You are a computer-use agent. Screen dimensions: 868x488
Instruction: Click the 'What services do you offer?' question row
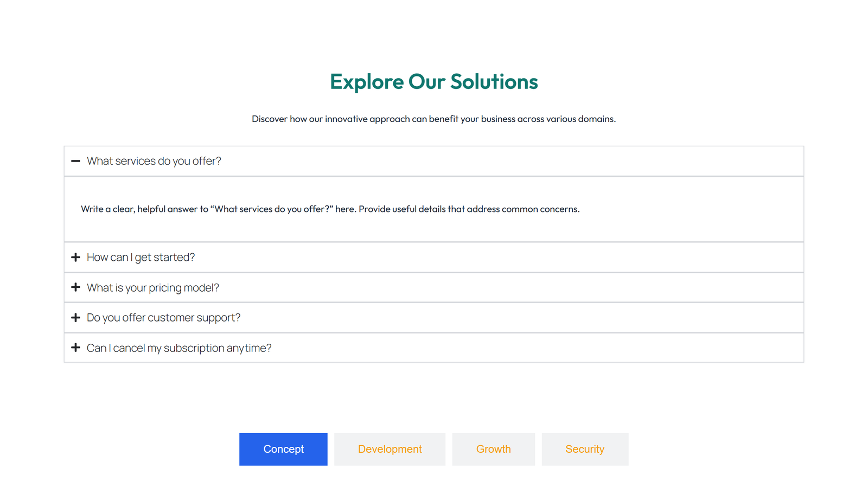pos(155,160)
